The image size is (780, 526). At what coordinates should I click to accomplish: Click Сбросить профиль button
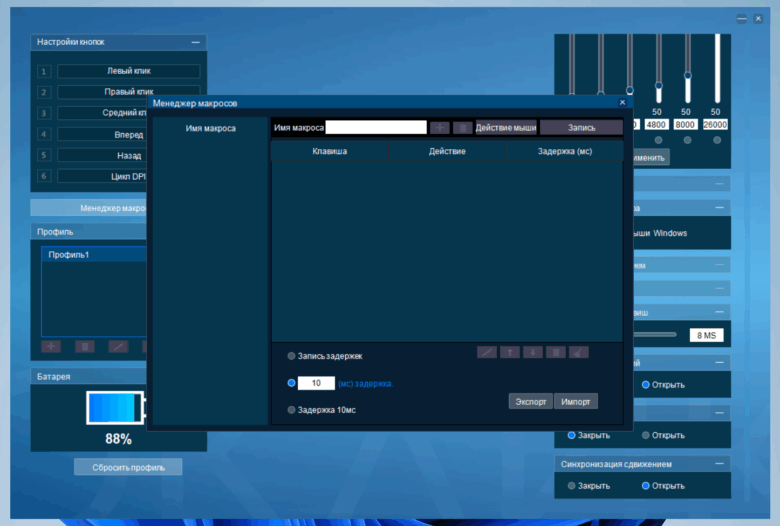[128, 467]
